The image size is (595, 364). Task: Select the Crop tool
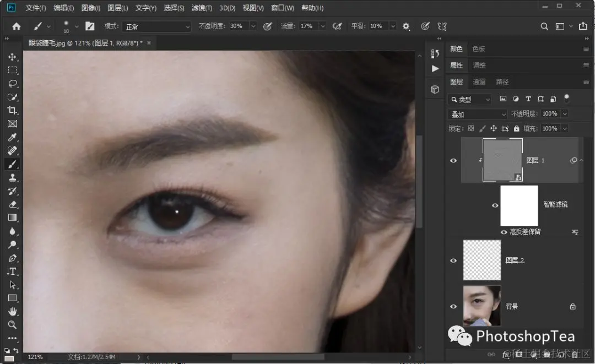12,110
